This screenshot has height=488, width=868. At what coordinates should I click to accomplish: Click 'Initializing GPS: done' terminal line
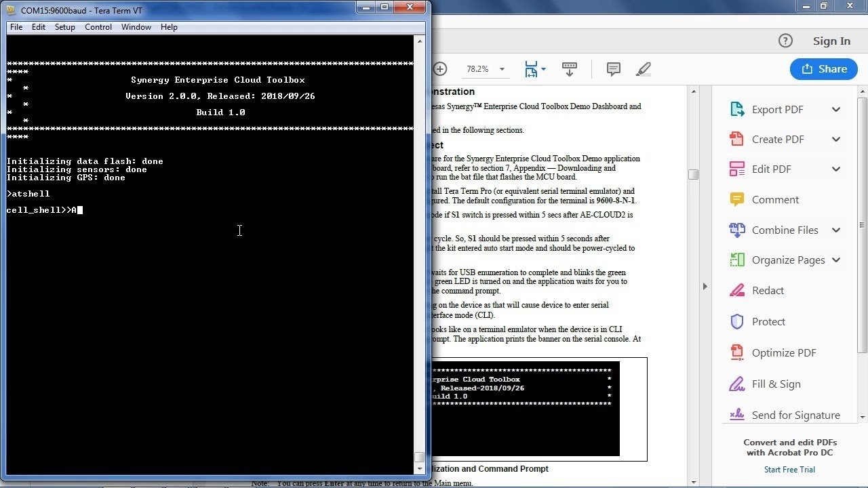[x=66, y=178]
